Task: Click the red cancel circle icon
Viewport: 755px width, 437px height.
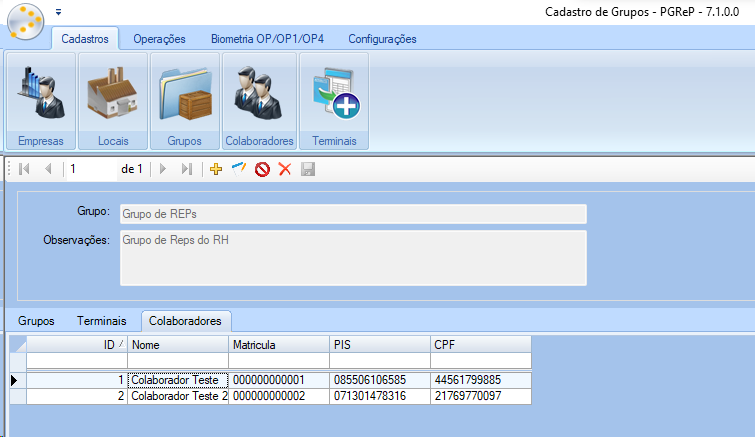Action: [x=262, y=170]
